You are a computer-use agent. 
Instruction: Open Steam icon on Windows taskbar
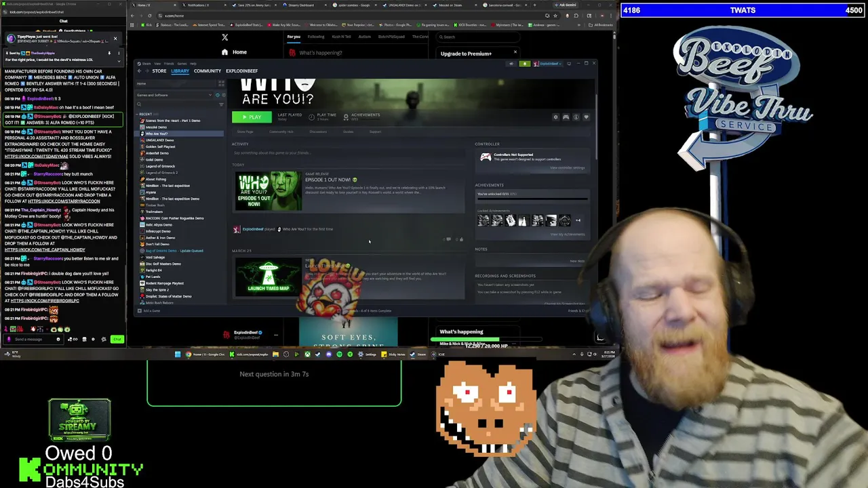[418, 354]
